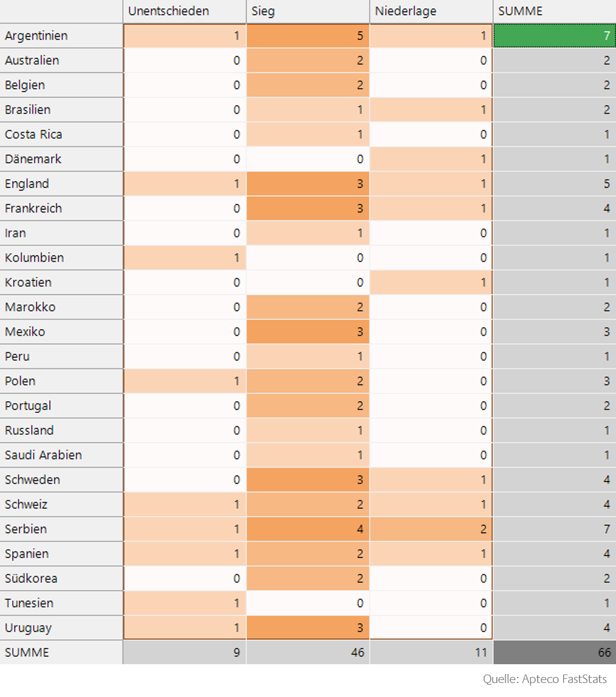Select the Frankreich row header
The height and width of the screenshot is (697, 616).
[x=61, y=208]
